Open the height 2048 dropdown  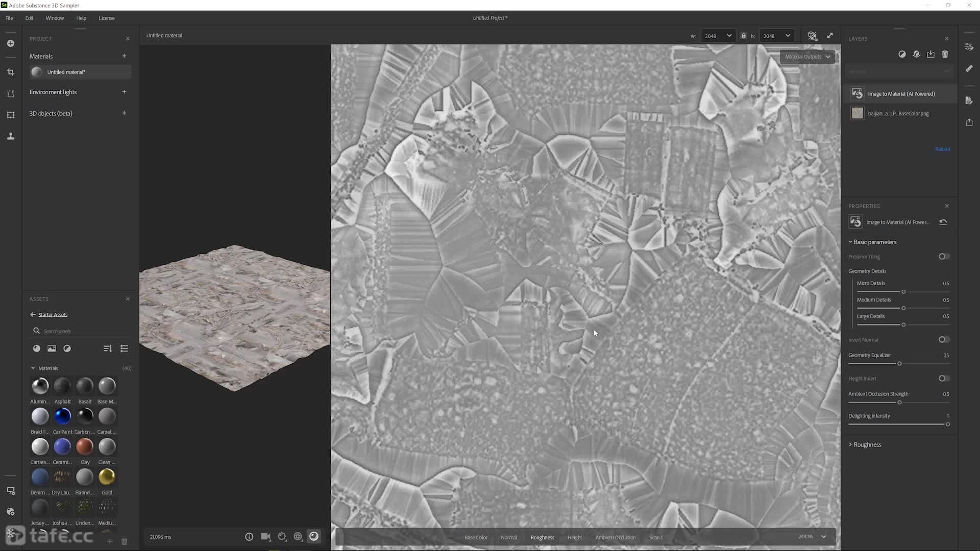776,36
